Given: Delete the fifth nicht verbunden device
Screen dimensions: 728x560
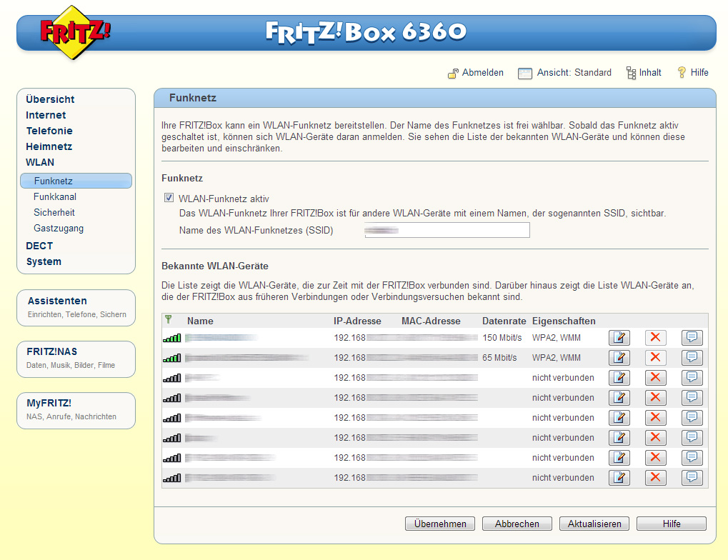Looking at the screenshot, I should click(655, 457).
